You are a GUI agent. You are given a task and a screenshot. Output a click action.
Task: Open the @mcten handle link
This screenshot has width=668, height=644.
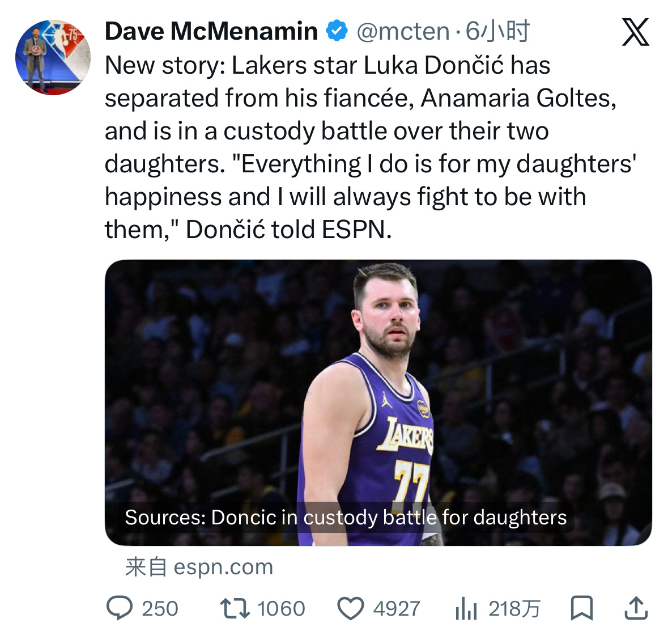[403, 31]
